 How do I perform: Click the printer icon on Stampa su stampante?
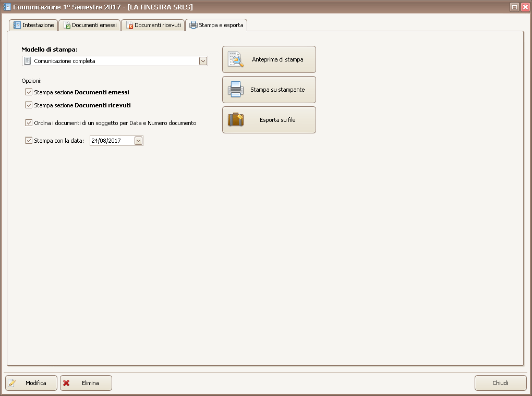pyautogui.click(x=236, y=90)
